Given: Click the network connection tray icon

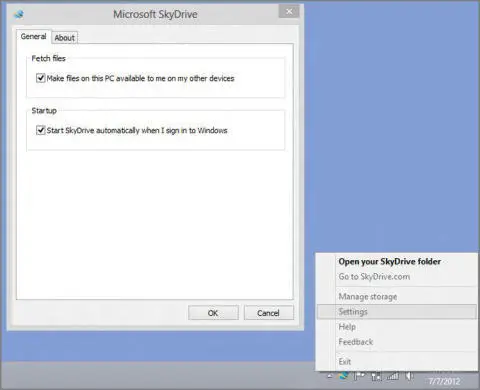Looking at the screenshot, I should pos(376,376).
